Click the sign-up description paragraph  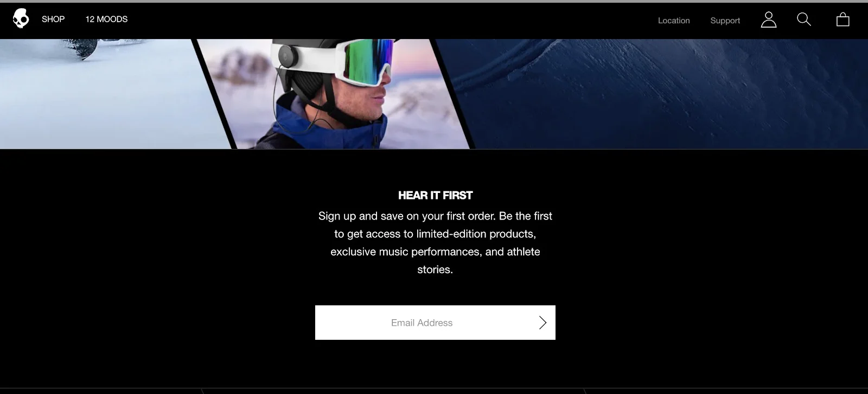tap(435, 242)
